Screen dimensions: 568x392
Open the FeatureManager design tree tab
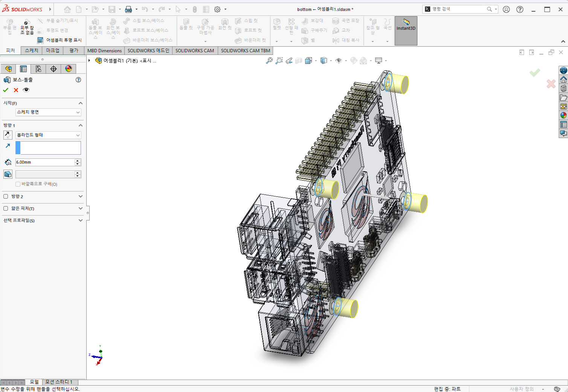tap(8, 69)
